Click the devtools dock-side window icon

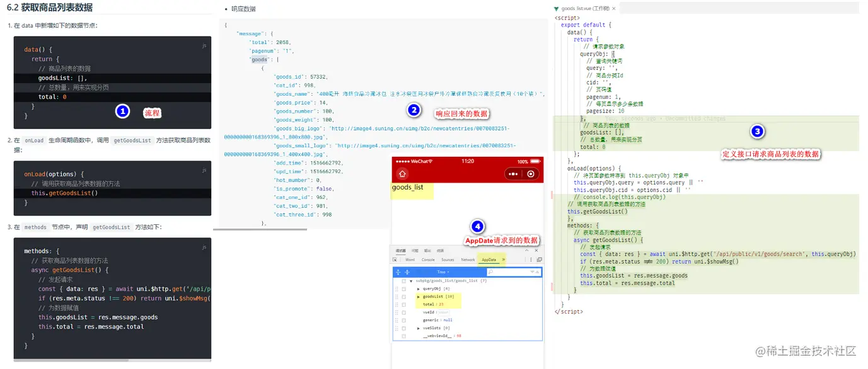pos(540,259)
